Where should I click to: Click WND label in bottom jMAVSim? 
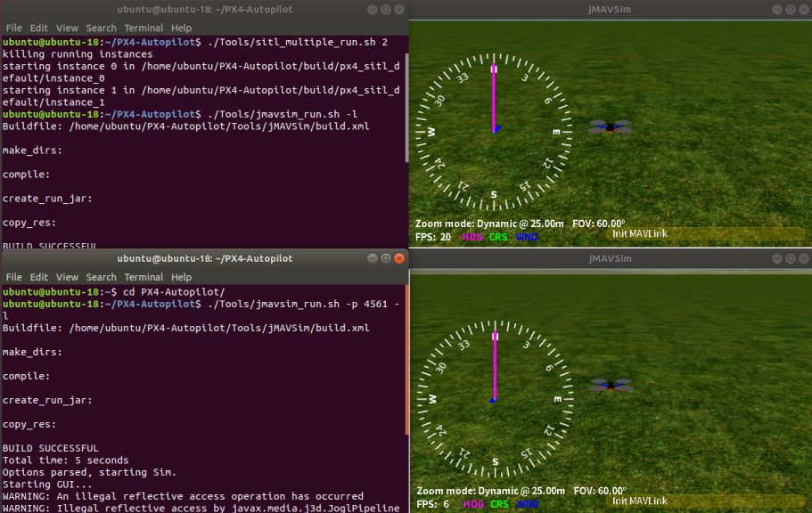529,504
